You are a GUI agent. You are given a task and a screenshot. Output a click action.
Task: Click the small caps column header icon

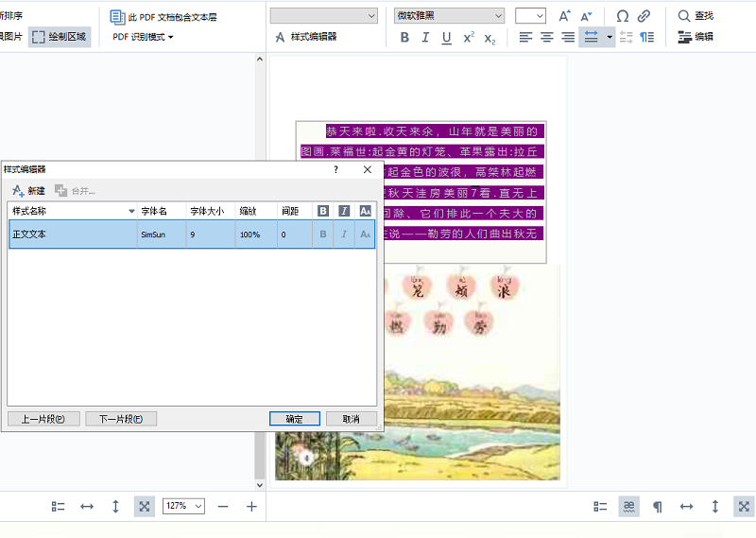click(365, 211)
